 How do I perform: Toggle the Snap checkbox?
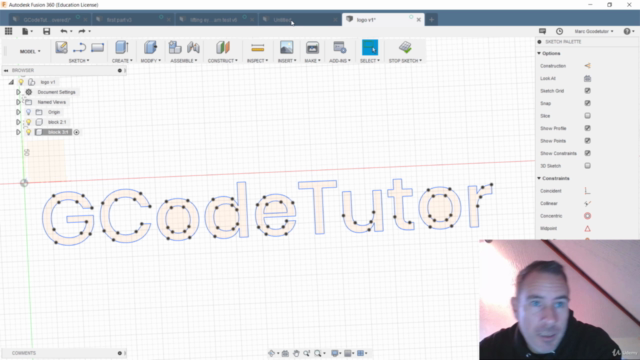point(587,103)
